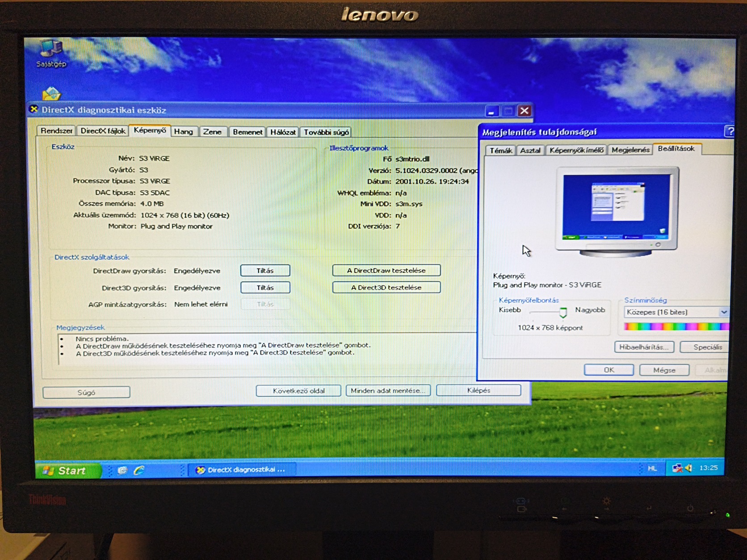
Task: Open help with the Súgó button
Action: [x=86, y=392]
